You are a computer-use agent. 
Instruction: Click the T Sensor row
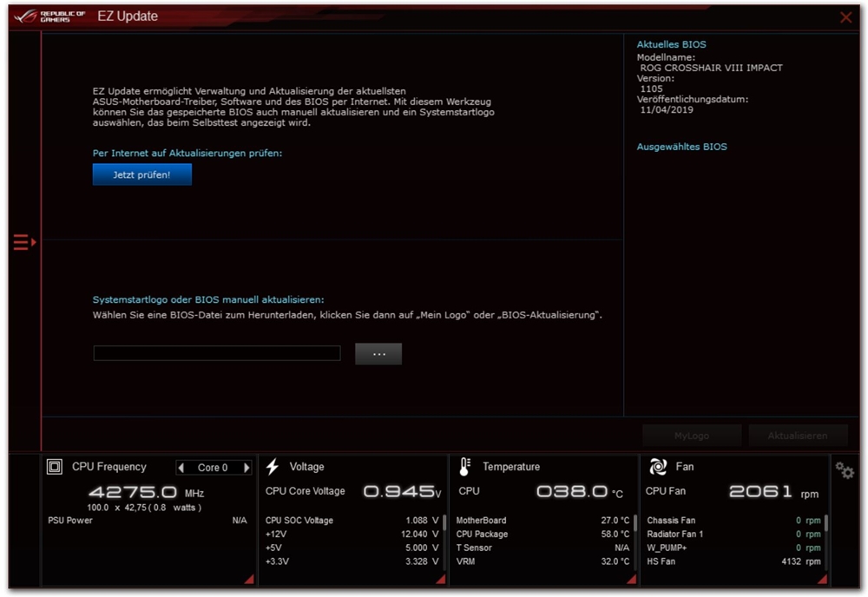click(542, 548)
